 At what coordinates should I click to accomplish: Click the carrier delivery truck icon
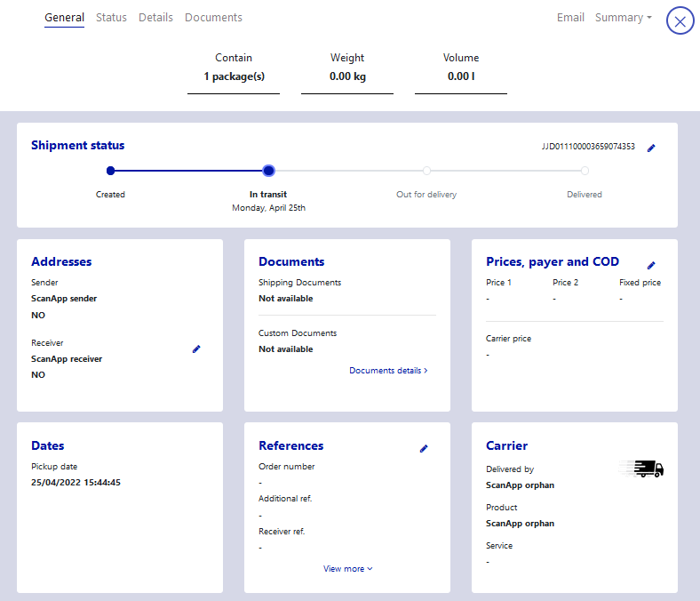[x=643, y=469]
